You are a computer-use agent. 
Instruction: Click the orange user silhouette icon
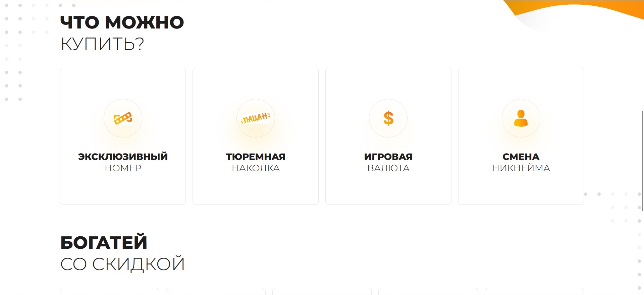point(521,118)
